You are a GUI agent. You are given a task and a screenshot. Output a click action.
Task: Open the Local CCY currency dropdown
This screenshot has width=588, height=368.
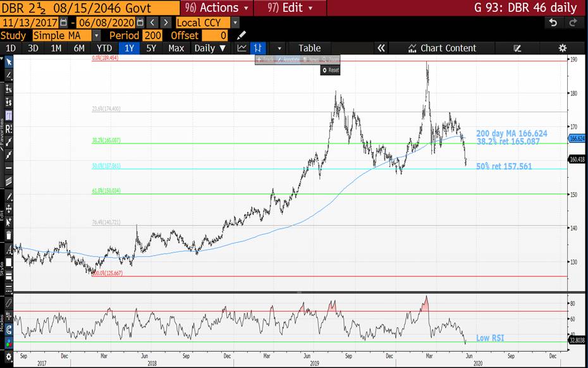[x=235, y=22]
